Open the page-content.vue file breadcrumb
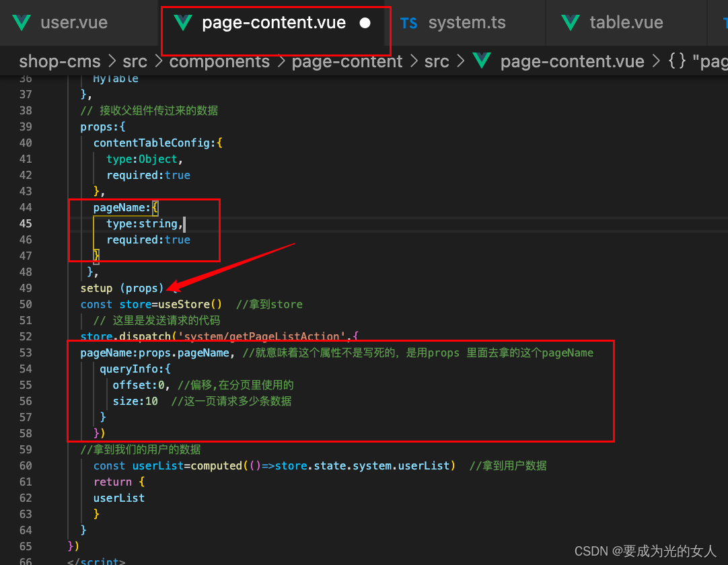The height and width of the screenshot is (565, 728). (x=572, y=61)
